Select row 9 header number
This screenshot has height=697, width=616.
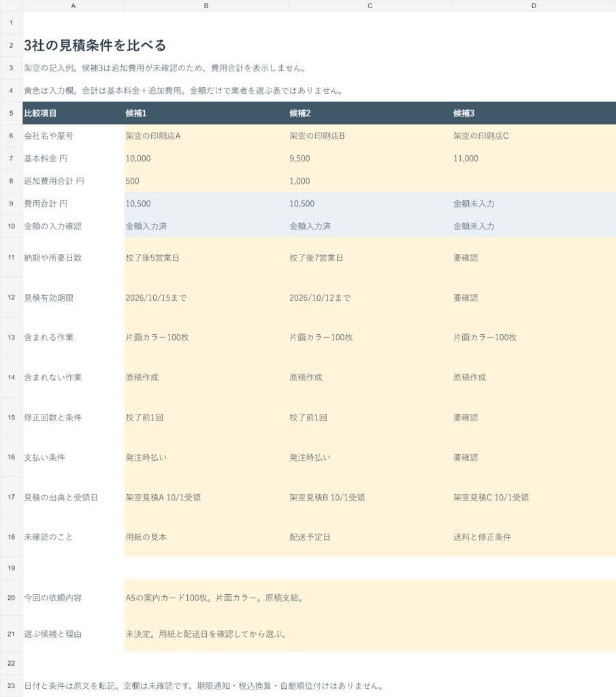(x=11, y=204)
